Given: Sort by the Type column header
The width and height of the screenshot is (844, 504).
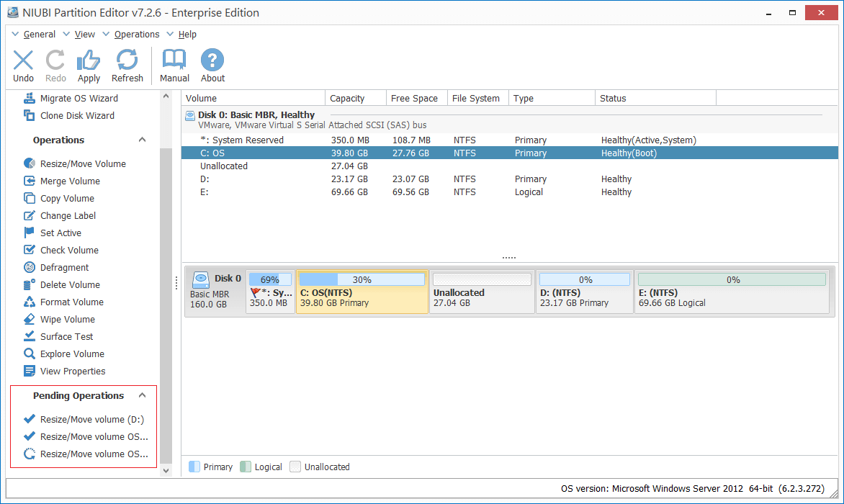Looking at the screenshot, I should tap(552, 99).
